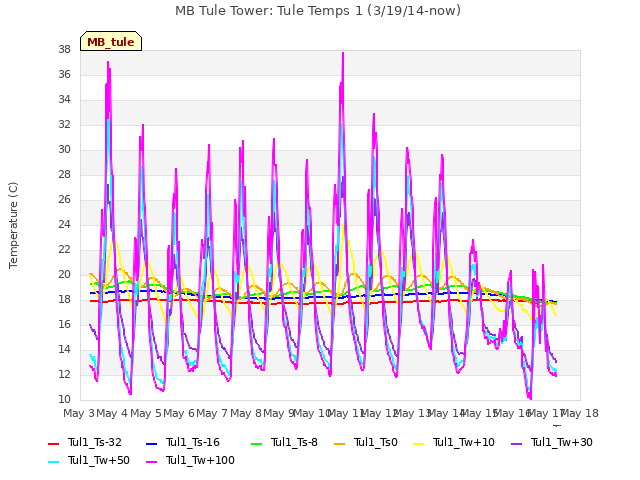The height and width of the screenshot is (480, 640).
Task: Click the magenta peak near May 11
Action: [x=343, y=53]
